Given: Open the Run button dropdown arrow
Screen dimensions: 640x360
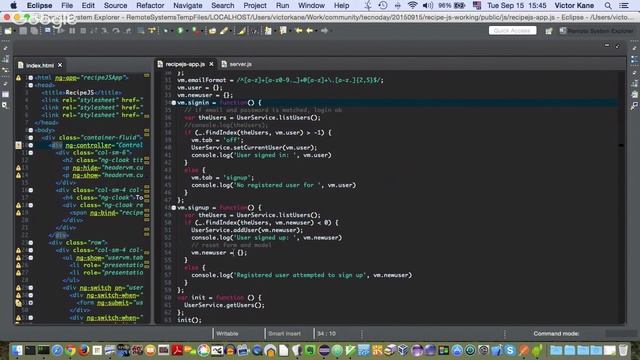Looking at the screenshot, I should (x=186, y=31).
